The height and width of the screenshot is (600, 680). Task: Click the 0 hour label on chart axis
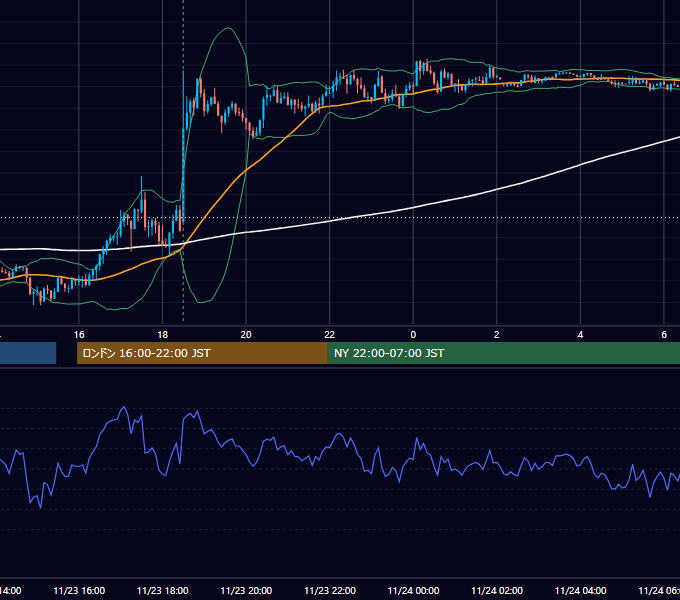(x=413, y=335)
